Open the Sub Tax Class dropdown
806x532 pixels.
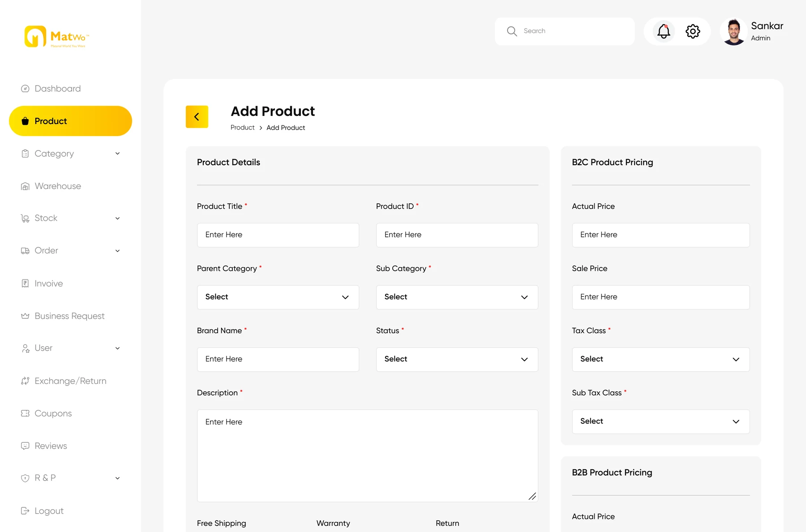661,421
